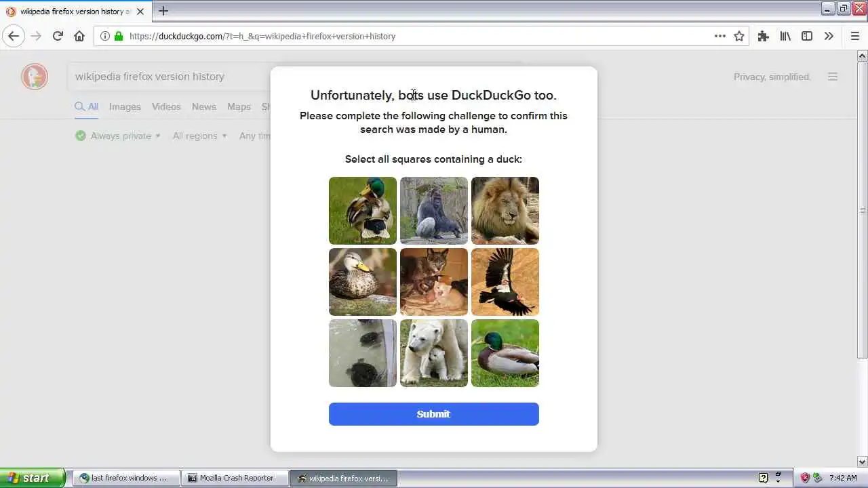Select the flying condor image tile

click(505, 282)
